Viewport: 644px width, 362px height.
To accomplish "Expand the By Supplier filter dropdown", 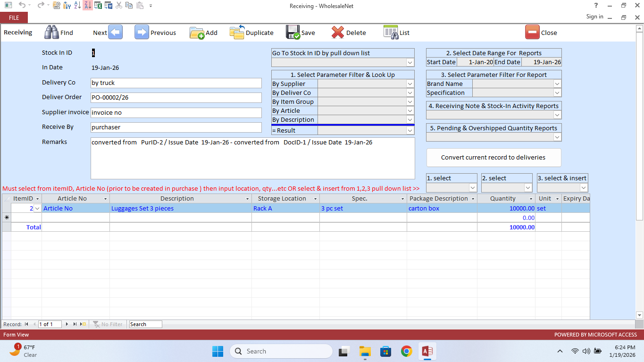I will (x=410, y=84).
